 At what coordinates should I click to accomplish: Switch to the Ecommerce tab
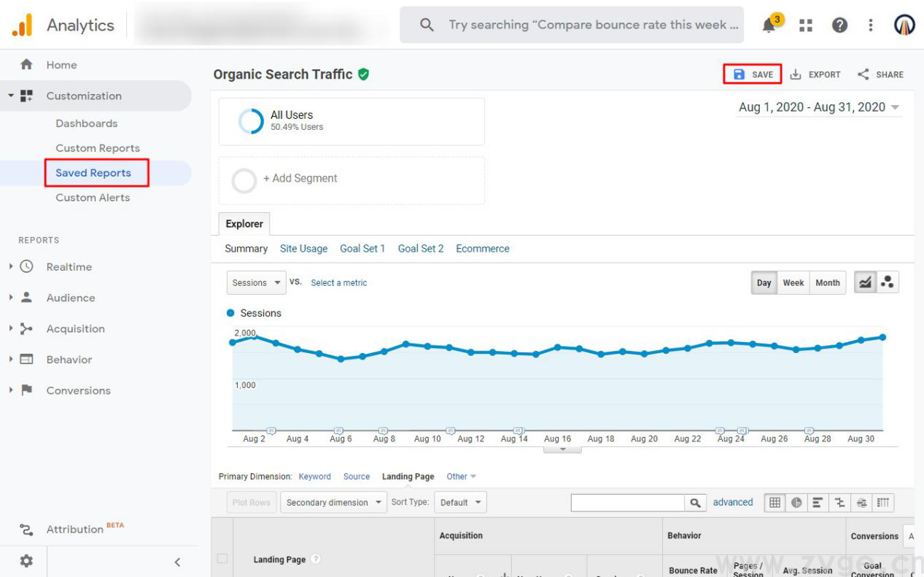[x=482, y=248]
